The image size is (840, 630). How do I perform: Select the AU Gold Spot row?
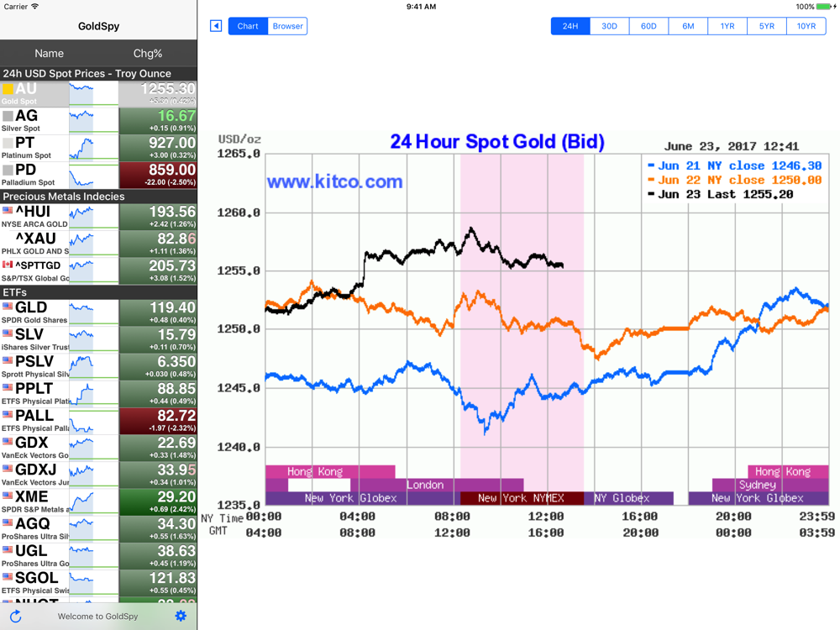[98, 94]
